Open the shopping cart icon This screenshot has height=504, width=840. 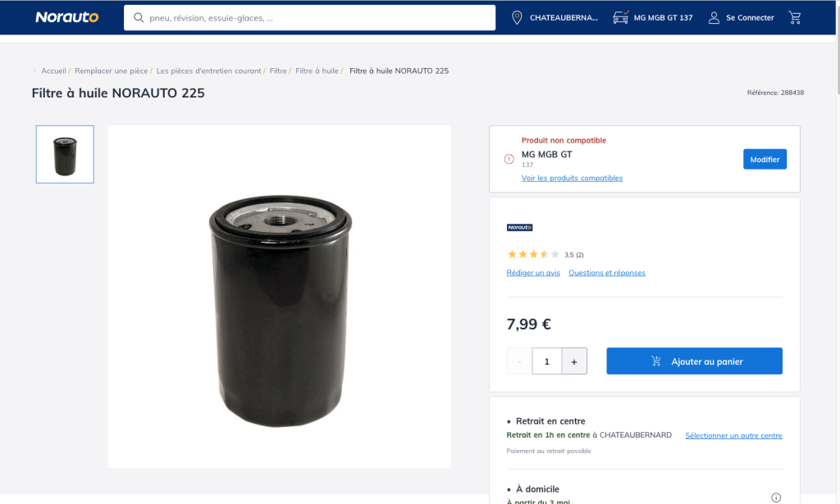tap(794, 18)
